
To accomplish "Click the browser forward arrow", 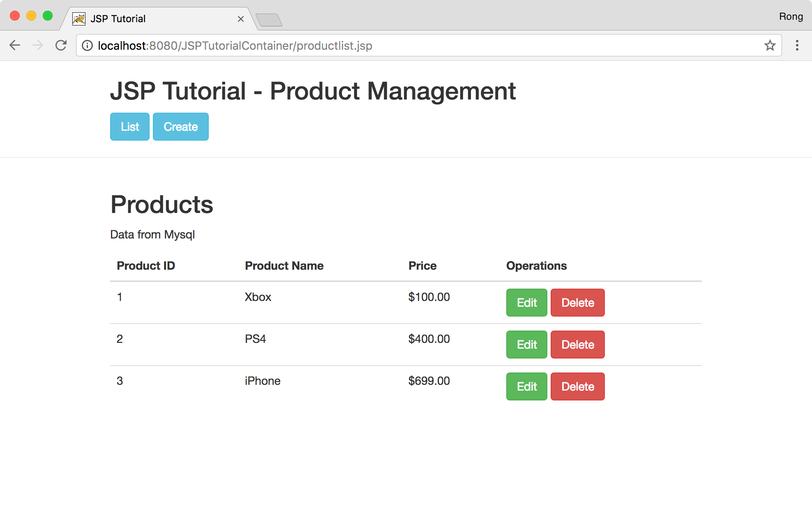I will point(38,45).
